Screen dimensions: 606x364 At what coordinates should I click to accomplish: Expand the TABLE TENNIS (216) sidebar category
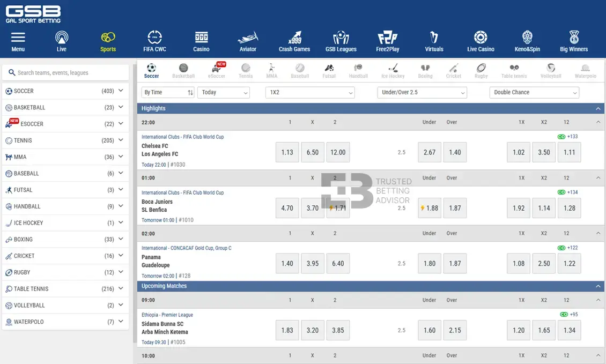[65, 288]
